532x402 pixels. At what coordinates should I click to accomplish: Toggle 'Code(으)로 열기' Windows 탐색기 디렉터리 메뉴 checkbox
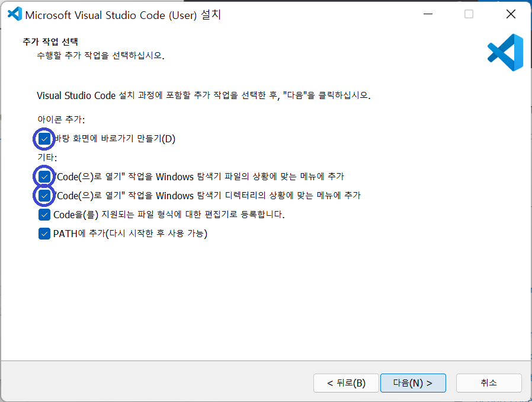(x=44, y=196)
